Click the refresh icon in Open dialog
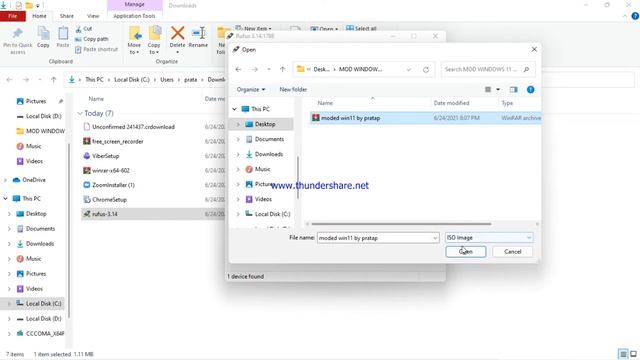This screenshot has width=640, height=360. pos(426,70)
